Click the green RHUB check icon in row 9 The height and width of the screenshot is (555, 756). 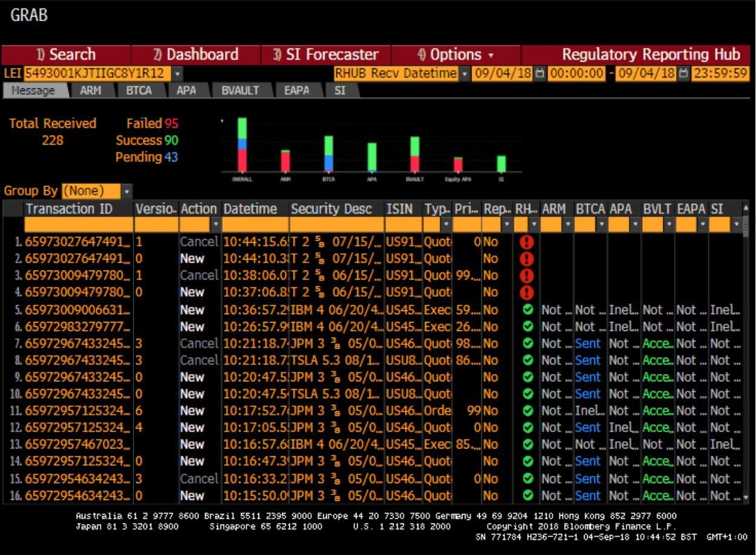tap(527, 378)
